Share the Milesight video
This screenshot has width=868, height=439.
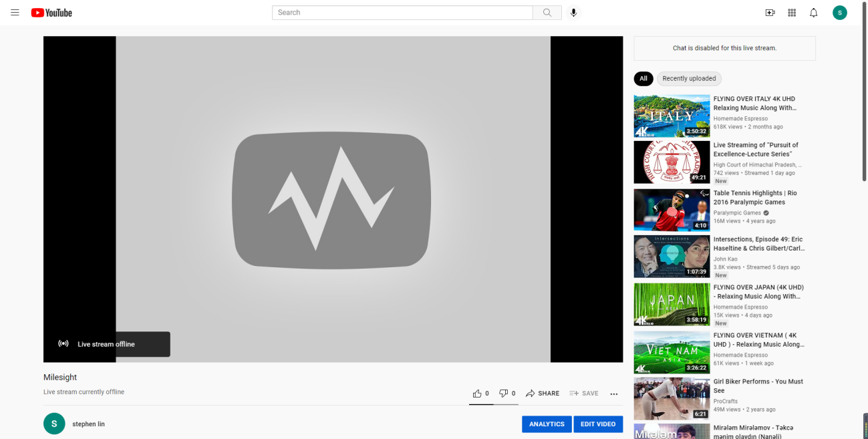543,394
